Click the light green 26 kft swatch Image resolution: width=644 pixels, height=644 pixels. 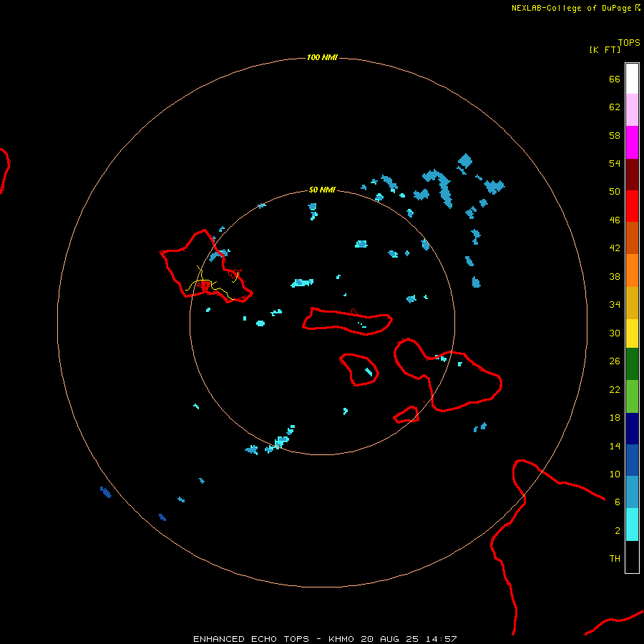pos(632,396)
